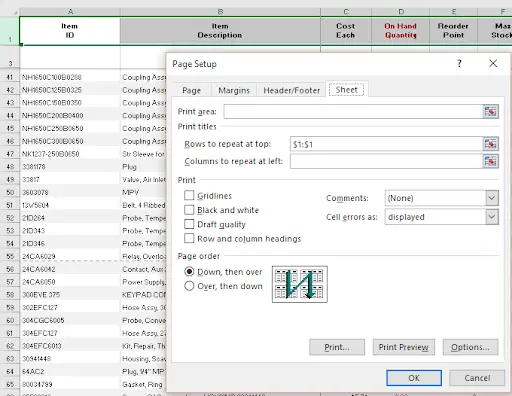The width and height of the screenshot is (512, 396).
Task: Click cell 3381178
Action: 70,167
